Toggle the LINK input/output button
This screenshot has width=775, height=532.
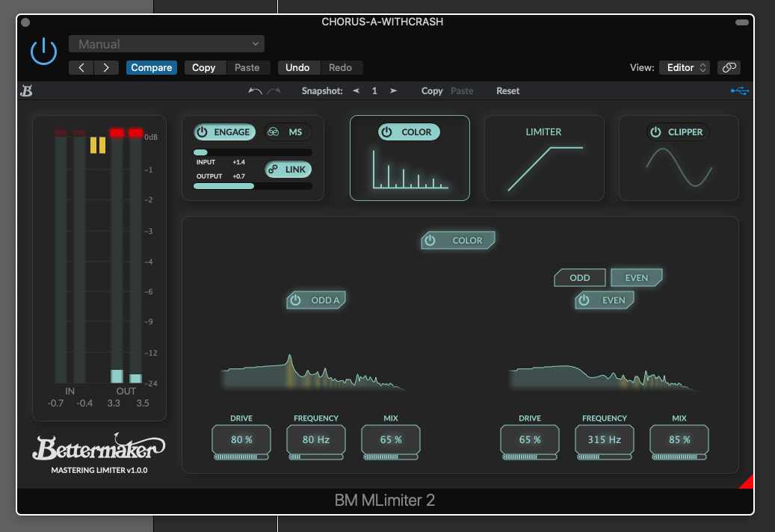[x=288, y=170]
